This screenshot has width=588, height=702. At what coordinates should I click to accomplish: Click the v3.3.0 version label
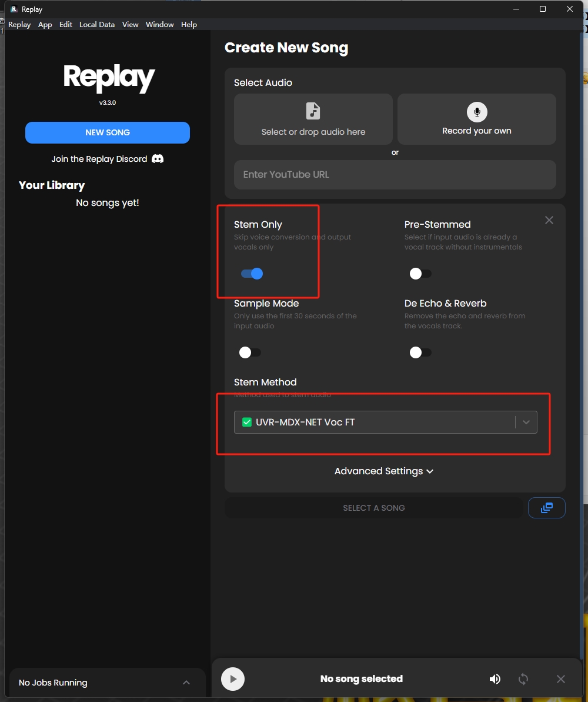tap(108, 102)
